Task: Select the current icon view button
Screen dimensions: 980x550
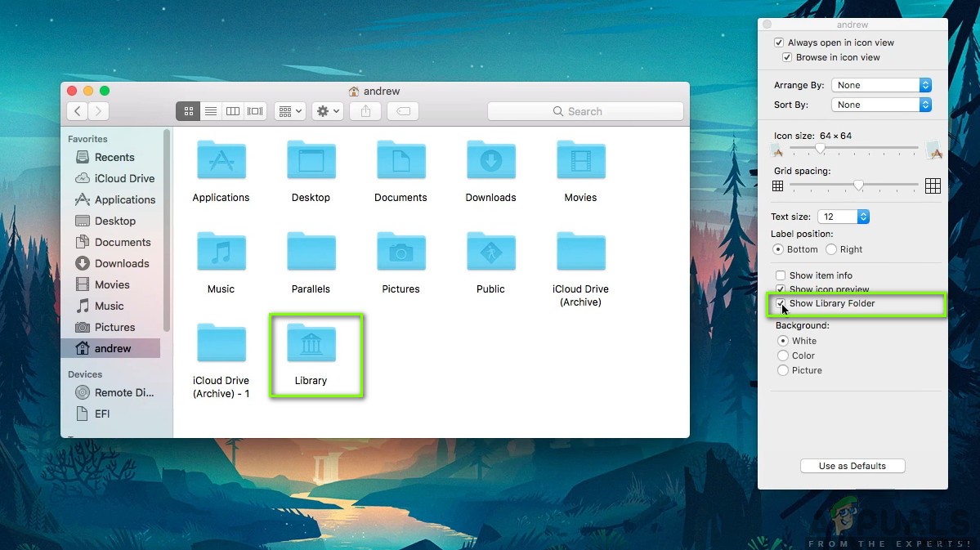Action: pos(187,110)
